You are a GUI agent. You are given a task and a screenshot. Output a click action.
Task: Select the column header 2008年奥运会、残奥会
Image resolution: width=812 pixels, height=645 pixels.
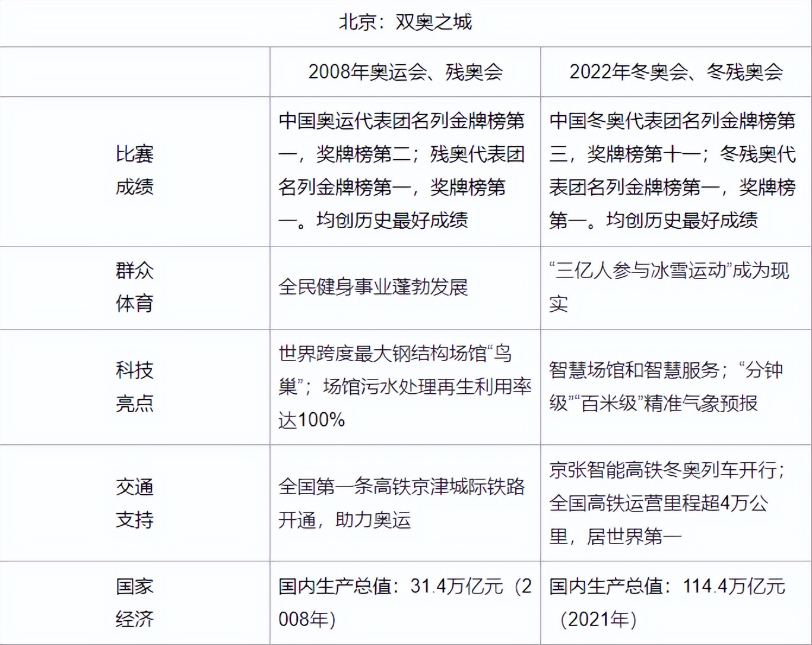click(x=405, y=72)
